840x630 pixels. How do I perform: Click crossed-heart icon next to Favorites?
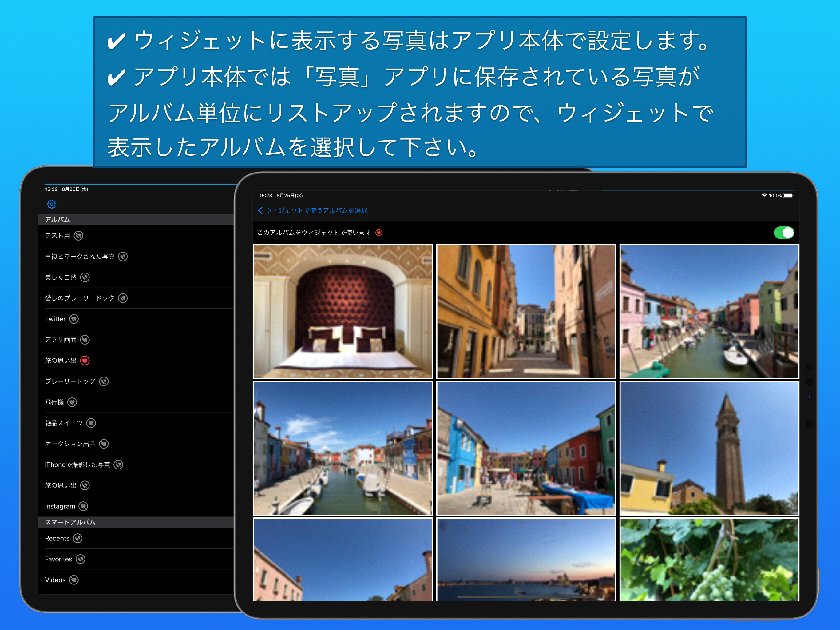(81, 559)
